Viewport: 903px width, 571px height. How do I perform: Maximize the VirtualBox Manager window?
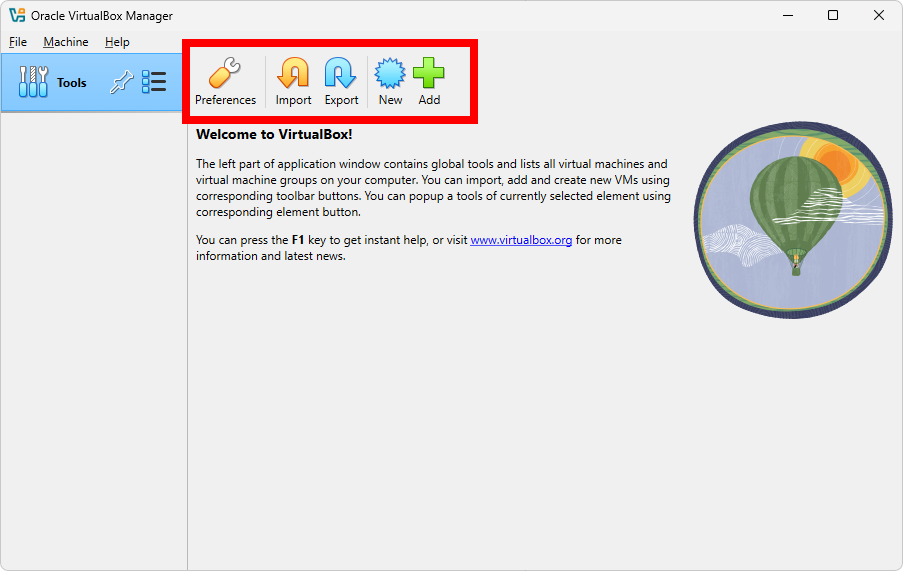tap(833, 15)
